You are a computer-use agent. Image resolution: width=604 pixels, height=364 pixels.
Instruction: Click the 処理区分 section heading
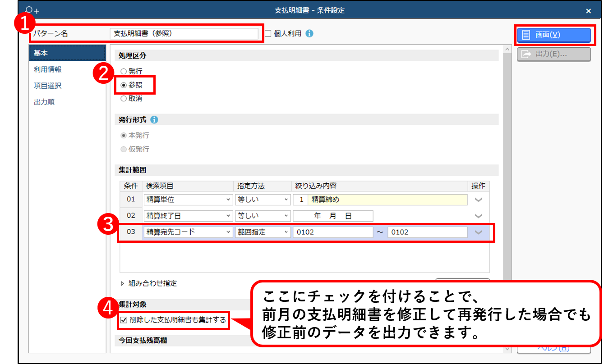pos(133,55)
